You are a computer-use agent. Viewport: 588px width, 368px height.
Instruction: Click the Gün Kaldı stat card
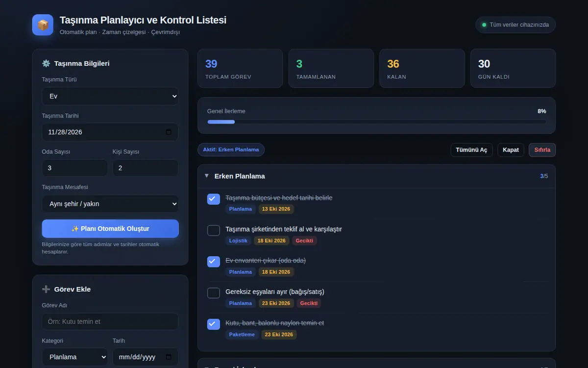[x=513, y=68]
